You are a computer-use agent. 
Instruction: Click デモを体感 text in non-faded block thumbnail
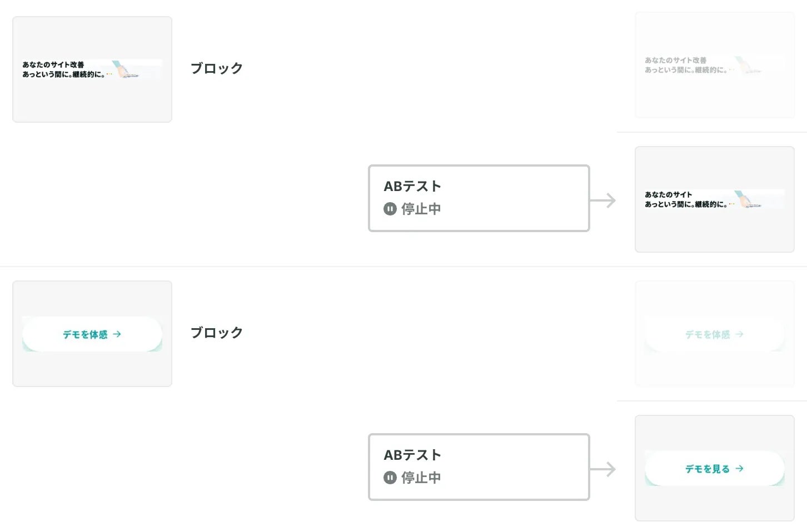[x=85, y=334]
